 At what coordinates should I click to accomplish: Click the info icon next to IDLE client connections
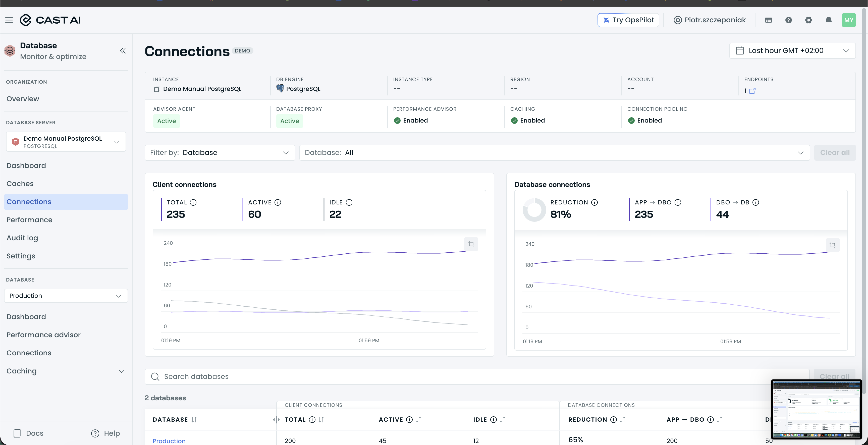coord(349,202)
